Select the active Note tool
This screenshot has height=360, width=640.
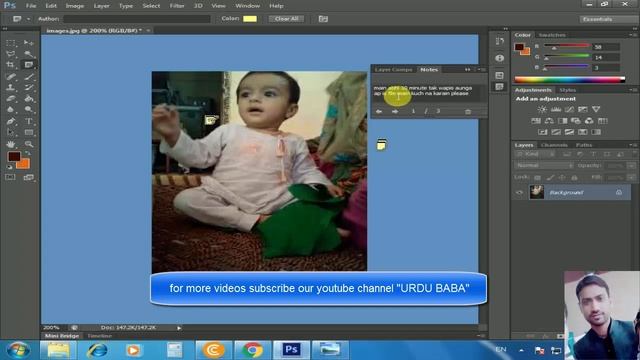(29, 65)
